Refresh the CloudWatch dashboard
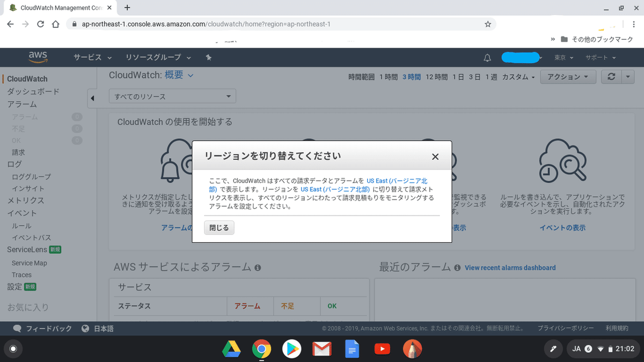The image size is (644, 362). point(611,76)
